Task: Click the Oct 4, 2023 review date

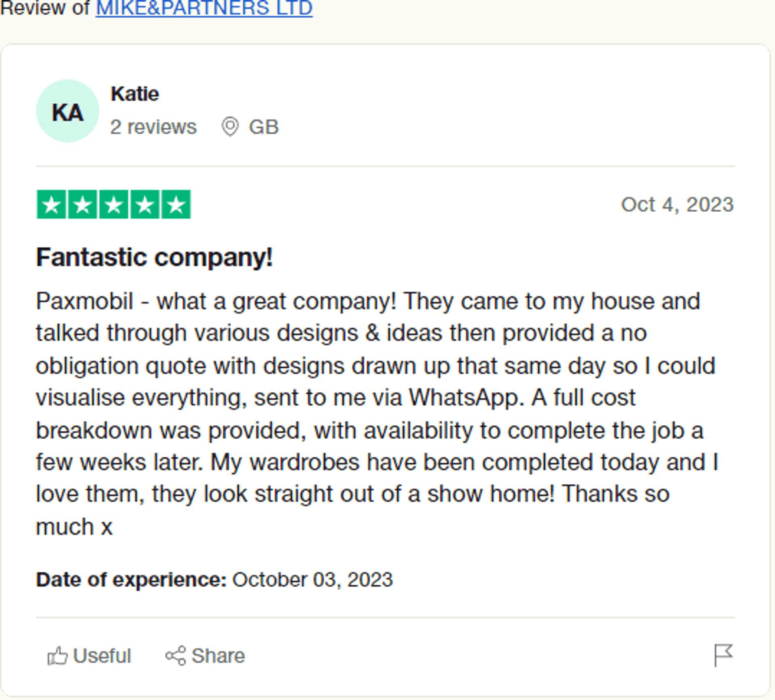Action: 677,205
